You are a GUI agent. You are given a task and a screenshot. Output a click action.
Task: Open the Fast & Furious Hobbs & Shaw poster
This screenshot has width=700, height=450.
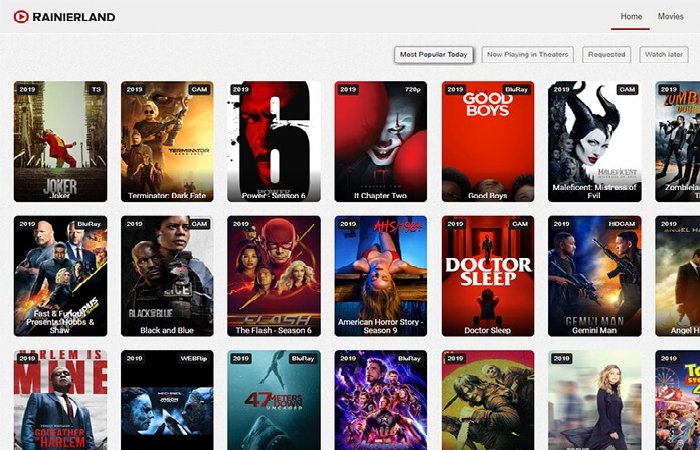(x=60, y=276)
